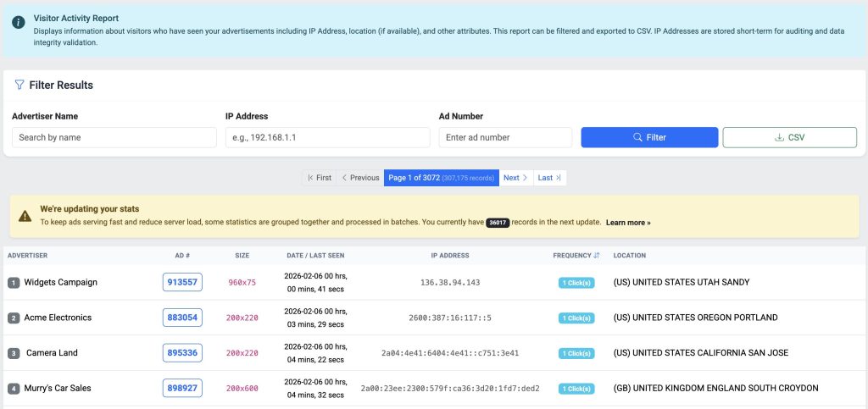This screenshot has width=868, height=409.
Task: Click the Previous page button
Action: [x=360, y=178]
